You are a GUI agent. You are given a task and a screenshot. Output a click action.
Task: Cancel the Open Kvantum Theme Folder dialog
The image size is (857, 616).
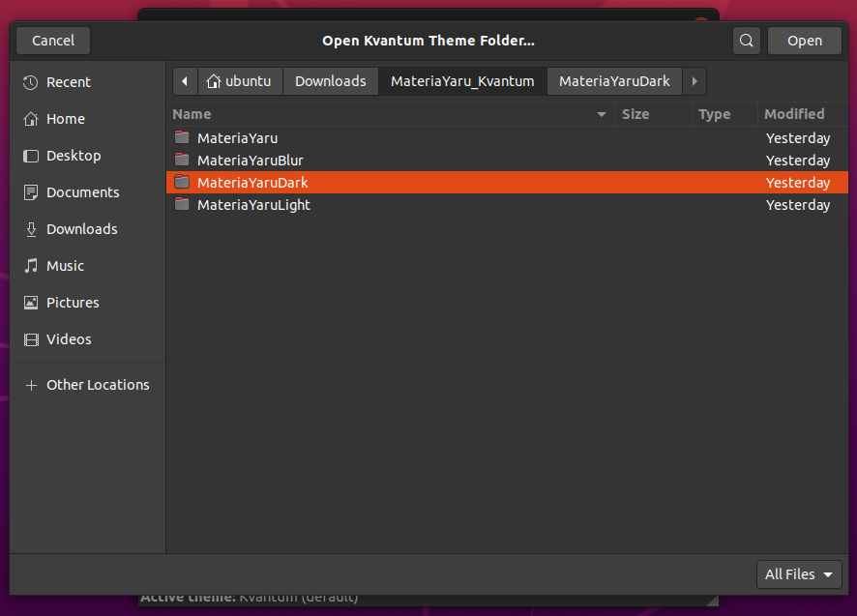click(x=53, y=41)
